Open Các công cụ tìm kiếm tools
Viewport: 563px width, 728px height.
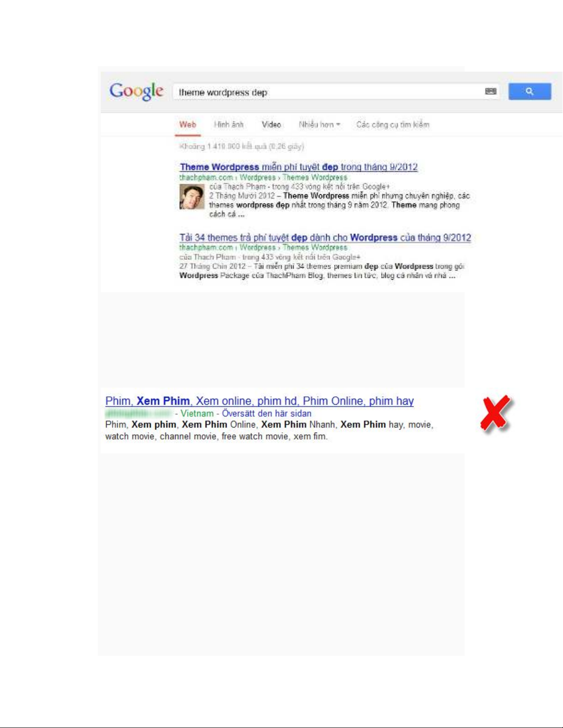pos(392,124)
